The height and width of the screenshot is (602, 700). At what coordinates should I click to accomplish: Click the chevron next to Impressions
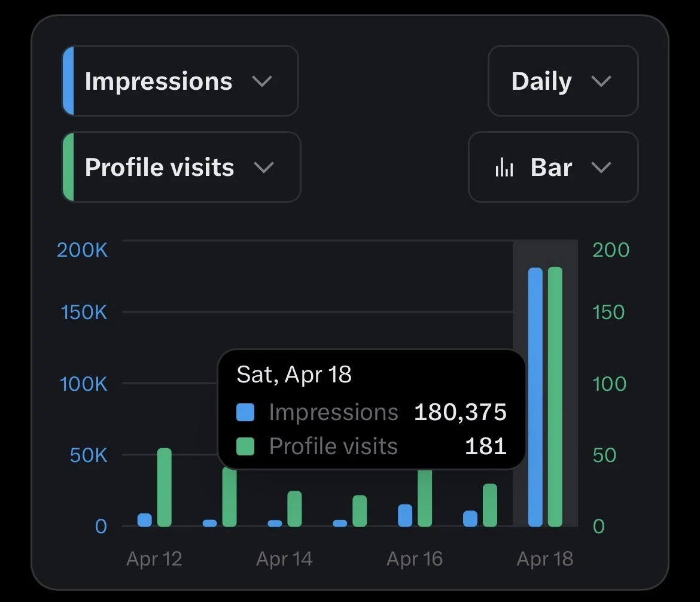pyautogui.click(x=262, y=81)
